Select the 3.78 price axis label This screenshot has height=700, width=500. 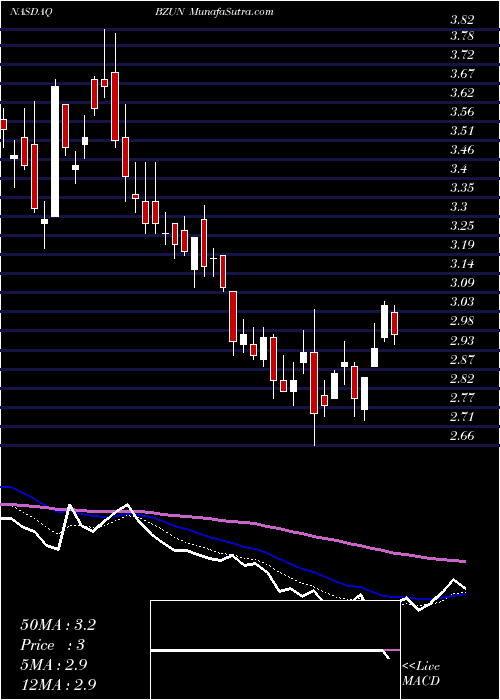coord(462,36)
